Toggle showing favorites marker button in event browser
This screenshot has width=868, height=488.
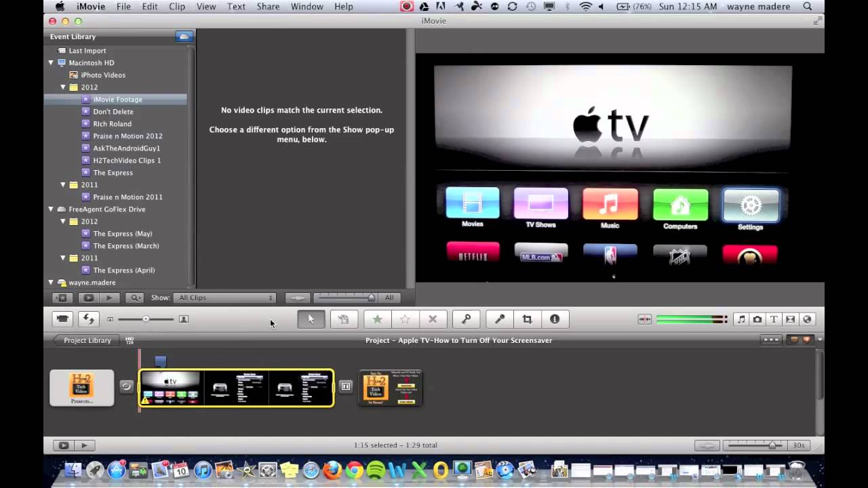pos(62,298)
